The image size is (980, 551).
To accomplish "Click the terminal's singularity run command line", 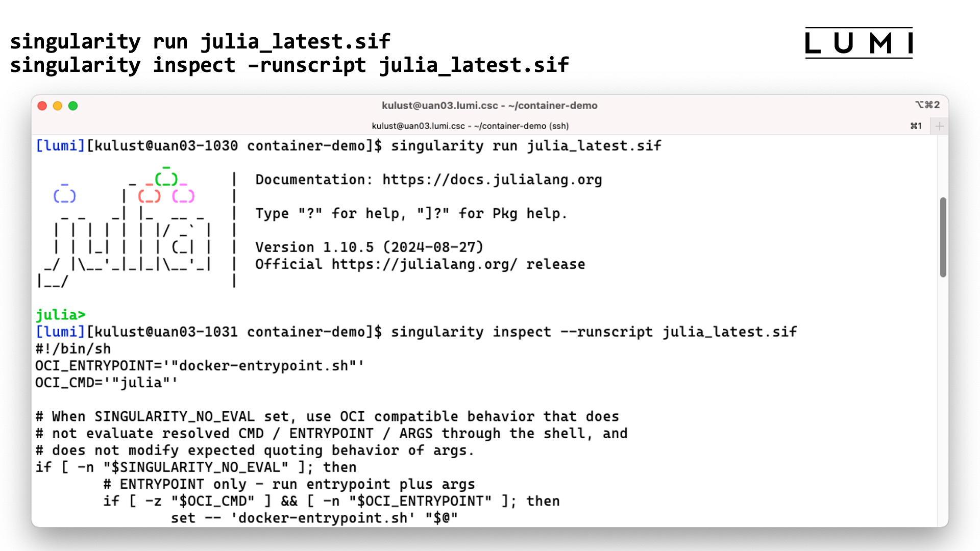I will [x=526, y=146].
